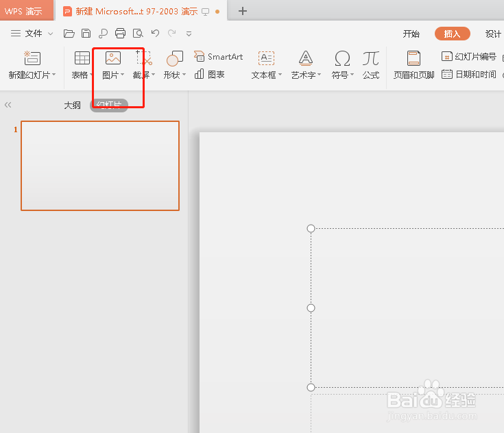Click the WPS 演示 home tab
This screenshot has width=504, height=433.
click(x=27, y=10)
